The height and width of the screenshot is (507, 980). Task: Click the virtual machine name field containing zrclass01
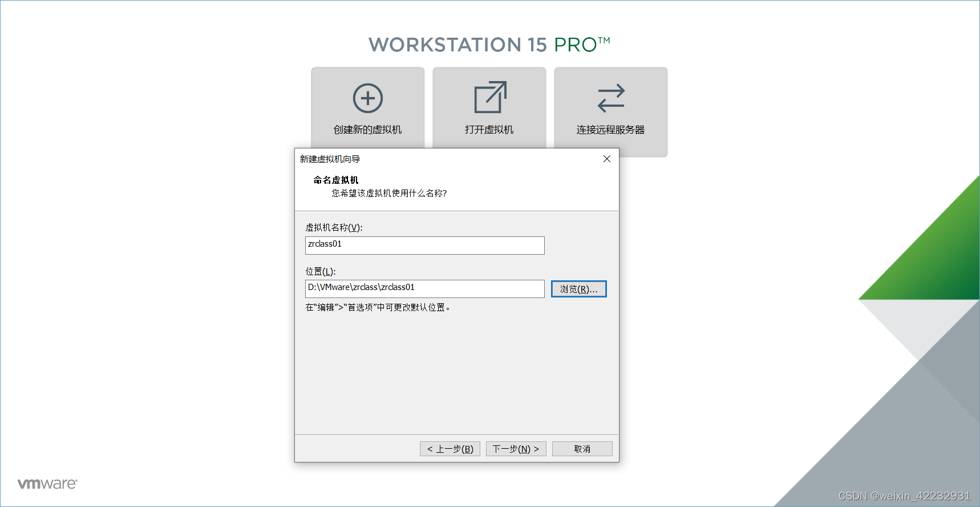coord(425,246)
